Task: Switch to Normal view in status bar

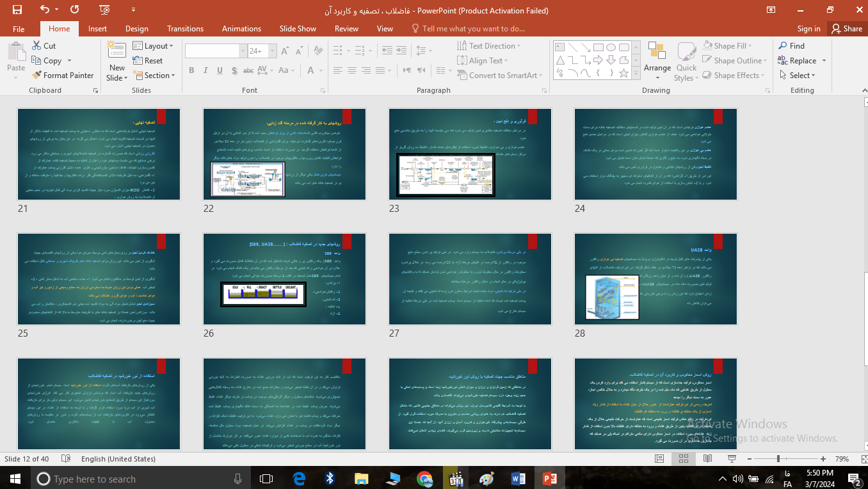Action: click(659, 459)
